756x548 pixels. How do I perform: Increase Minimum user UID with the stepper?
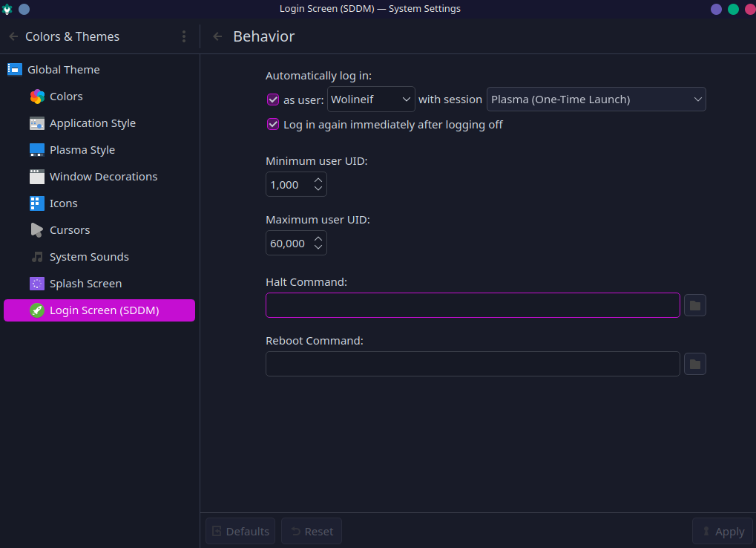[318, 180]
